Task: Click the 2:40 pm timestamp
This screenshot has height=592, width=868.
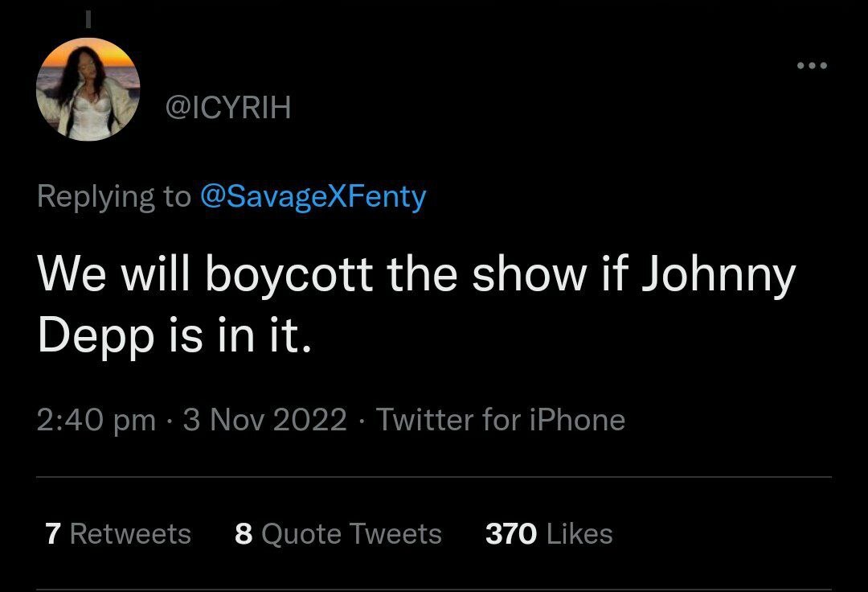Action: point(96,420)
